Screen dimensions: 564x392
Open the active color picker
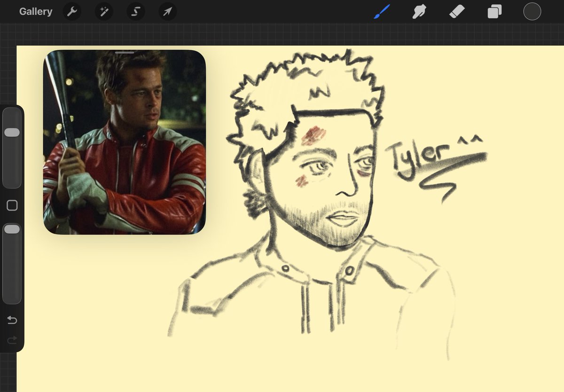(532, 12)
